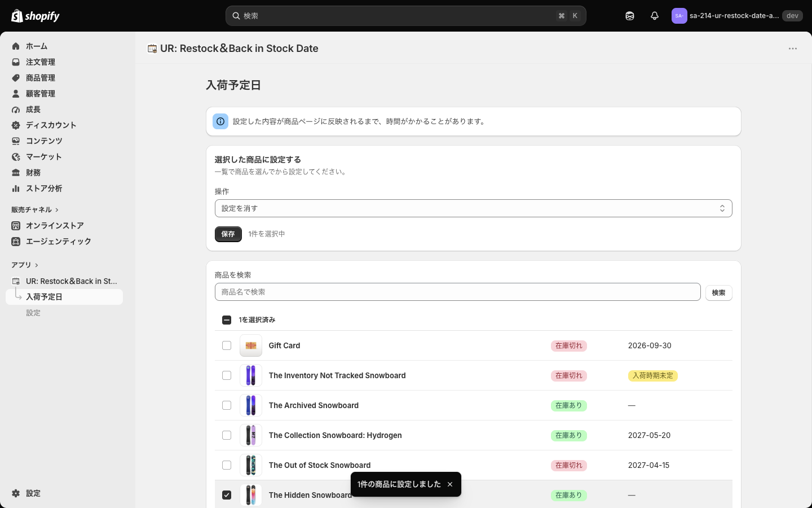
Task: Click the 検索 button next to product search
Action: point(719,292)
